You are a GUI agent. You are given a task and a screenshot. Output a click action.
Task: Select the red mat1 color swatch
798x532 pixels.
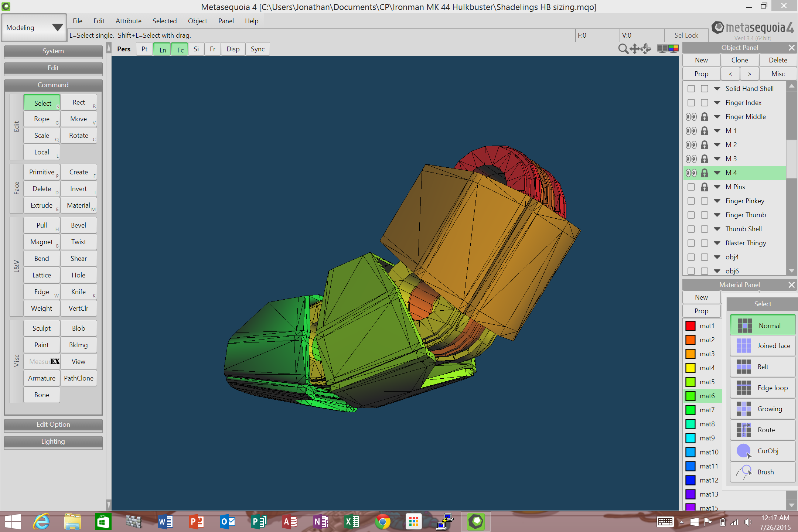click(x=690, y=326)
